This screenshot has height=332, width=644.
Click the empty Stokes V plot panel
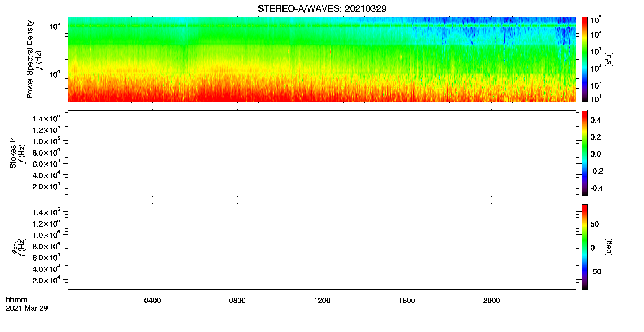[322, 153]
